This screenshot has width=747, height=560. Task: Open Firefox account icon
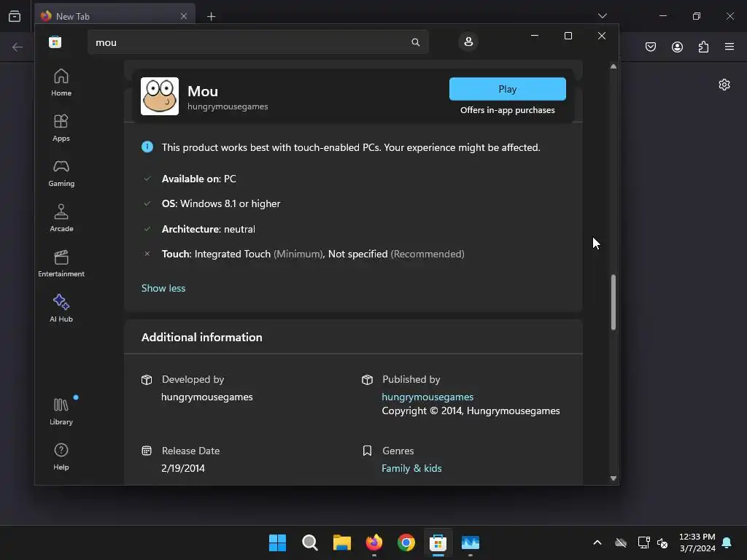677,47
